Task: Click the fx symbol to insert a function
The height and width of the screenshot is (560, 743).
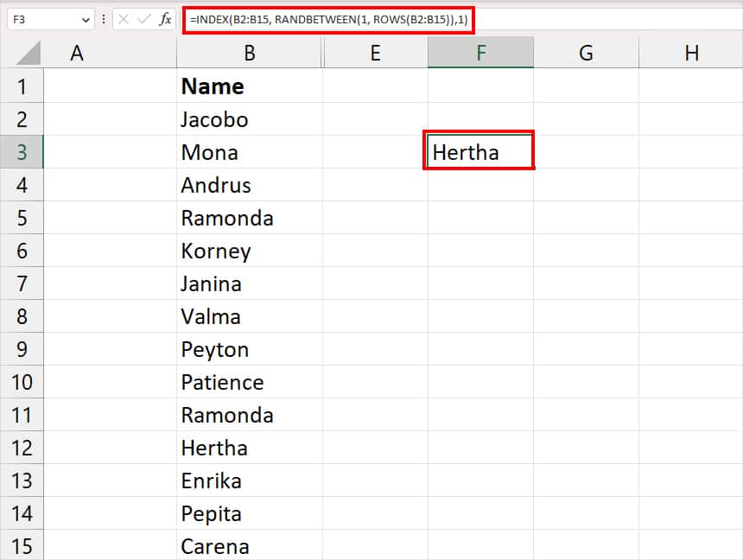Action: (167, 18)
